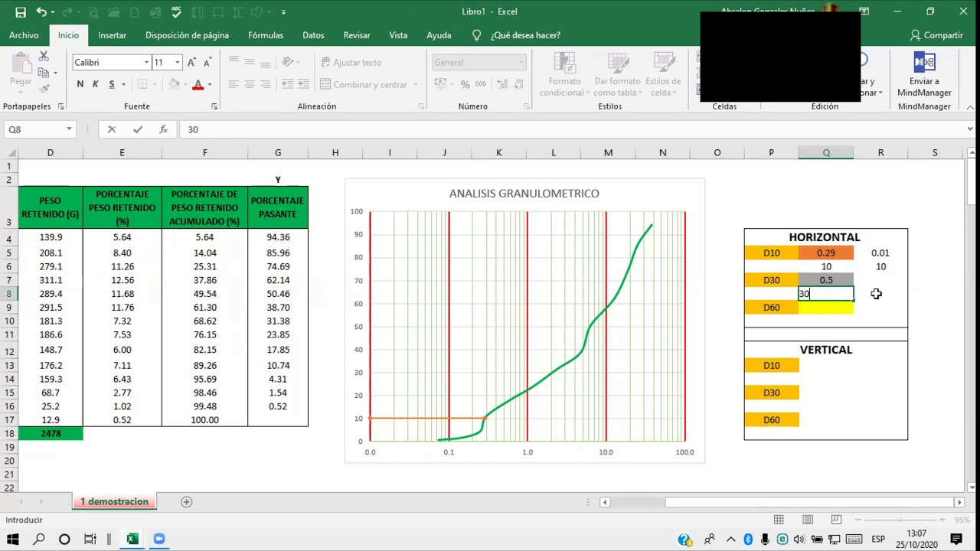Image resolution: width=980 pixels, height=551 pixels.
Task: Click Ajustar texto wrap button
Action: [x=351, y=63]
